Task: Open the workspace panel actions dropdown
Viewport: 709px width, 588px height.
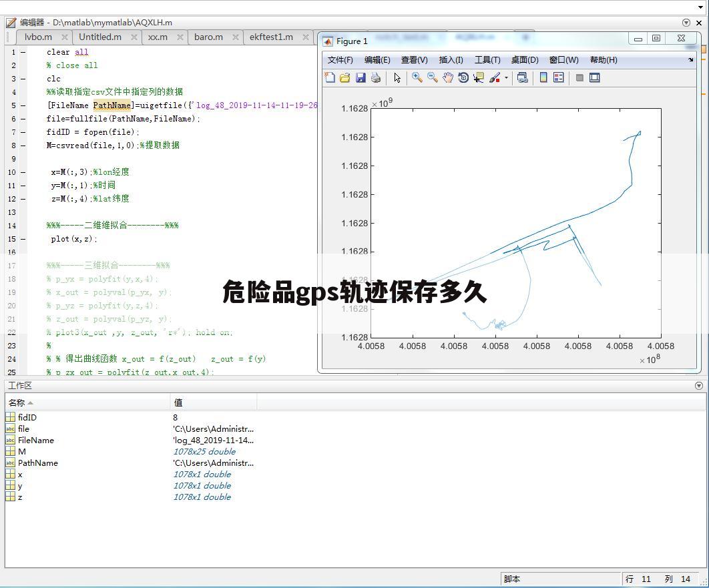Action: 699,386
